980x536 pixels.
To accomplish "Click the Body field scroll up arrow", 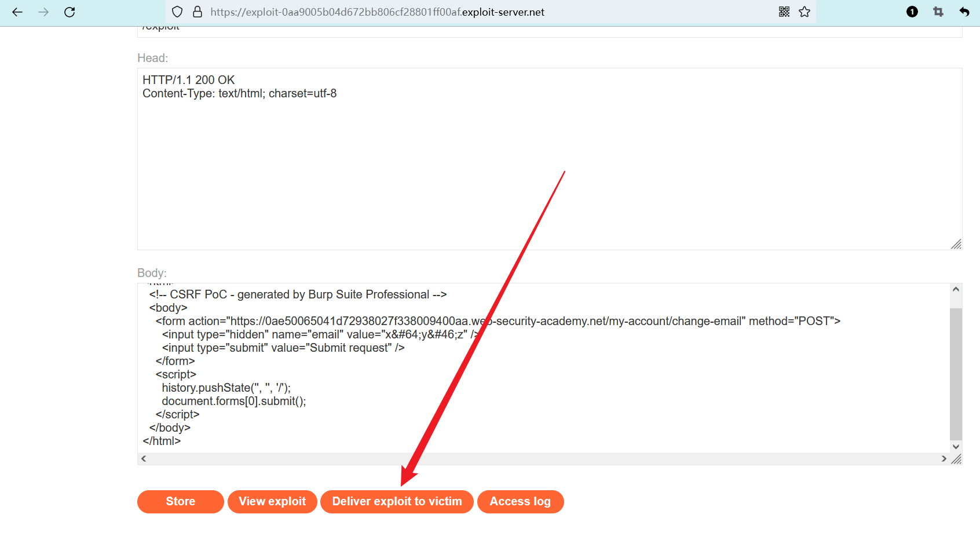I will coord(956,289).
